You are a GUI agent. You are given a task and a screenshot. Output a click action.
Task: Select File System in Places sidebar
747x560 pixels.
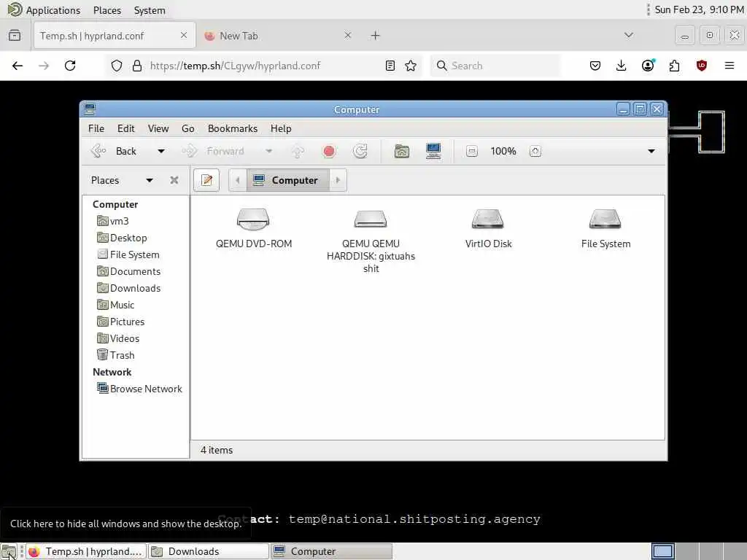tap(128, 254)
